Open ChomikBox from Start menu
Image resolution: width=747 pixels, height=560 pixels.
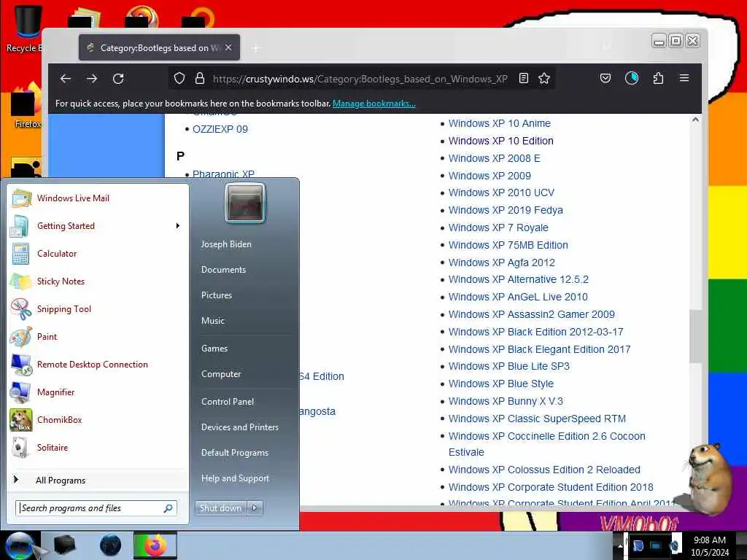coord(97,419)
